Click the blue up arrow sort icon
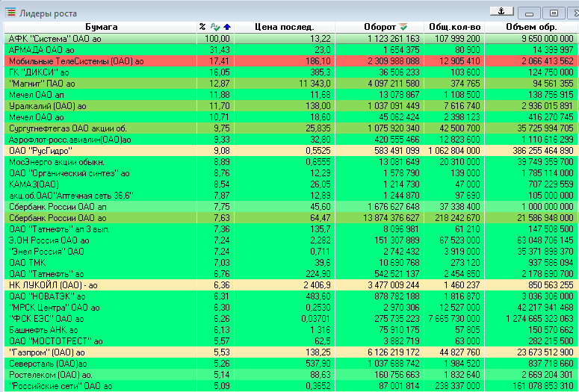 (x=227, y=27)
